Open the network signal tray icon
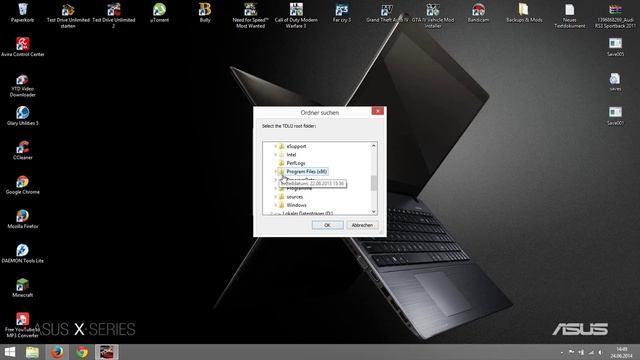This screenshot has height=360, width=640. (x=591, y=352)
